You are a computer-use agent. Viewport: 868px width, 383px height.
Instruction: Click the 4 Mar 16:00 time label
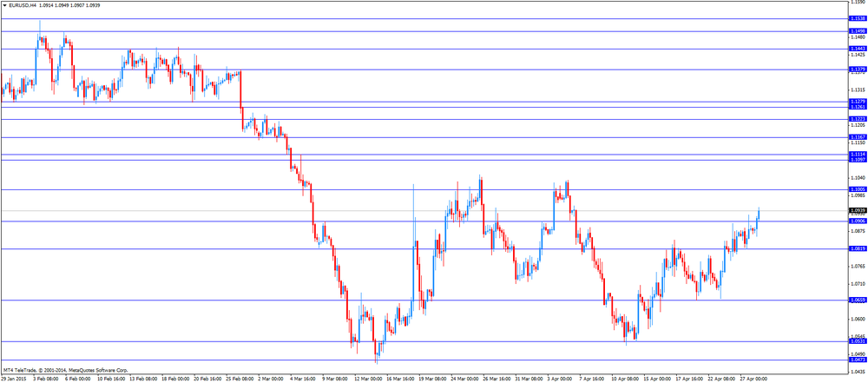303,379
